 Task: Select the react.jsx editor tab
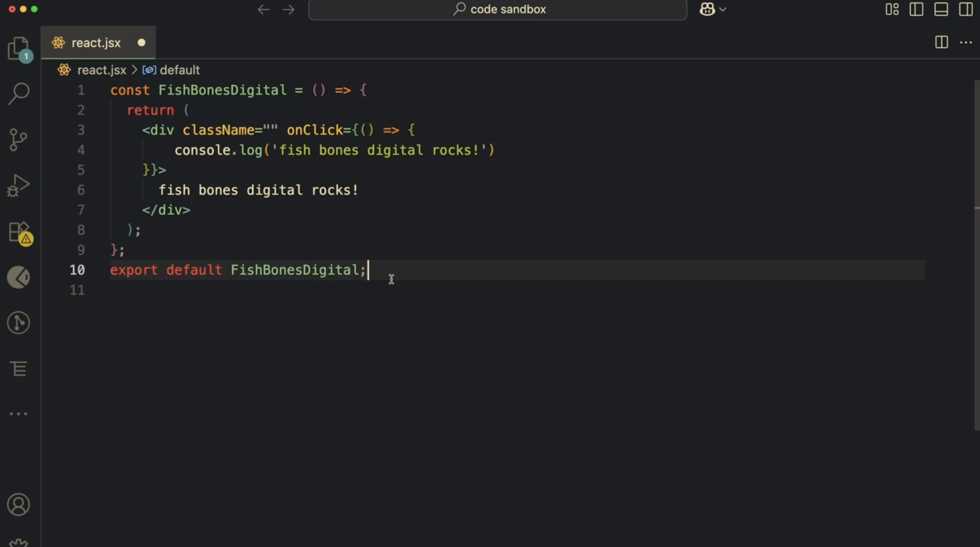[x=96, y=43]
